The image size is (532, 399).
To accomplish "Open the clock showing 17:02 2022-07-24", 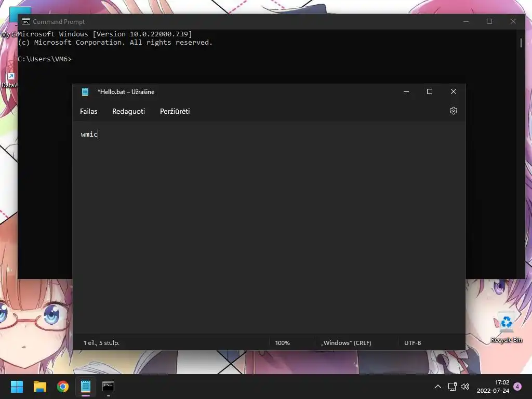I will tap(493, 387).
